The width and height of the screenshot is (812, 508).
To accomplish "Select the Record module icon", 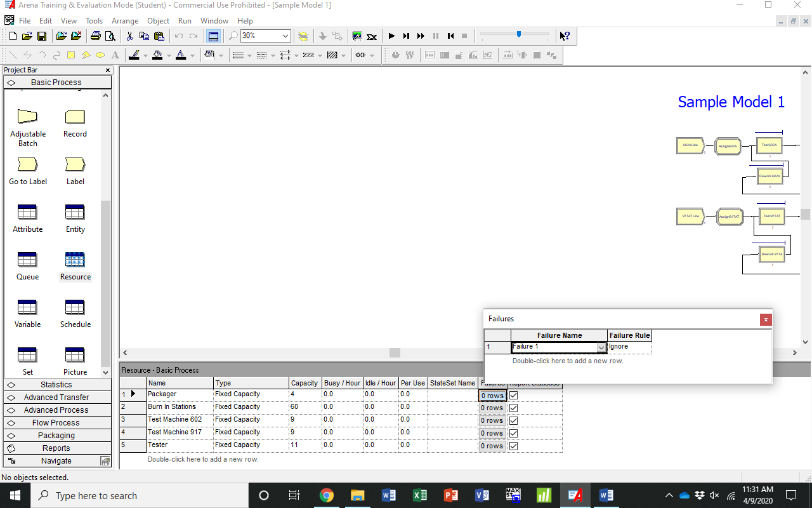I will point(75,117).
